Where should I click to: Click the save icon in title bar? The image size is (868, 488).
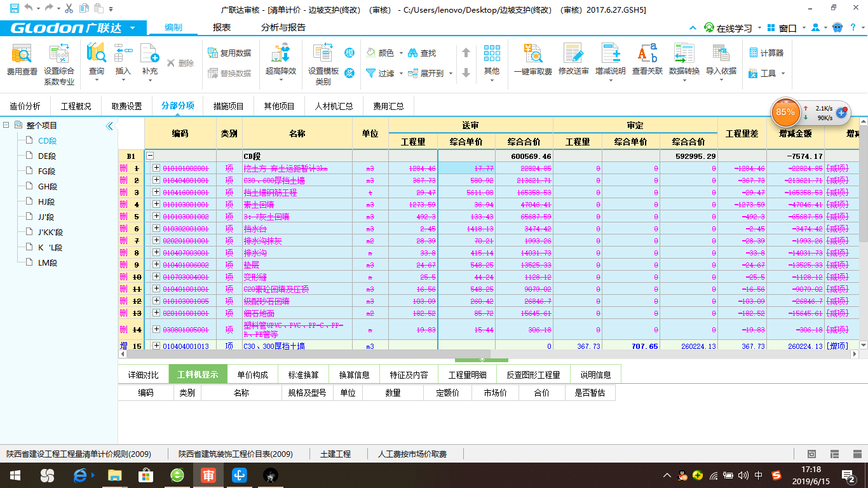14,8
